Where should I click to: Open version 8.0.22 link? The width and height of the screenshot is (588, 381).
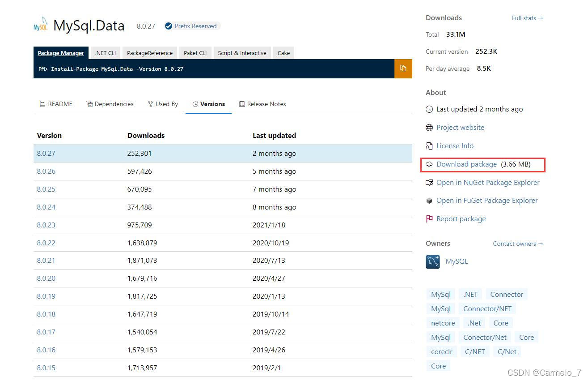pos(46,243)
